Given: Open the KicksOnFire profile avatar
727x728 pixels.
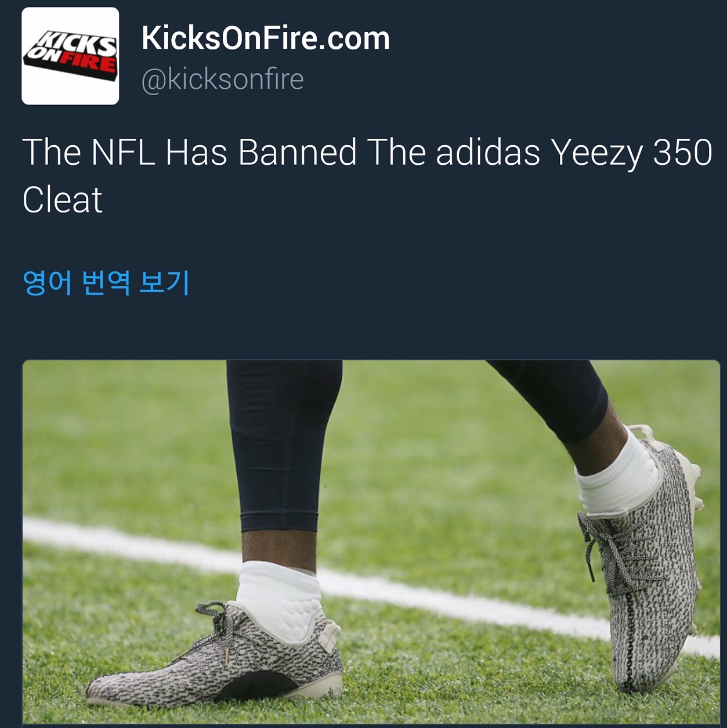Looking at the screenshot, I should (70, 56).
